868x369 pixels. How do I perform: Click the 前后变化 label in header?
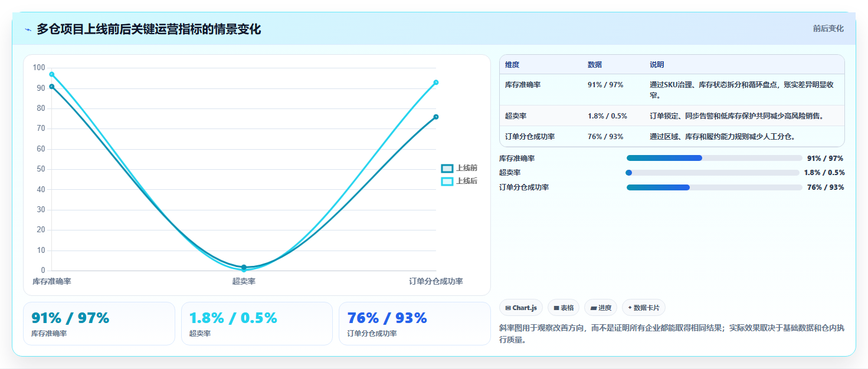point(828,28)
